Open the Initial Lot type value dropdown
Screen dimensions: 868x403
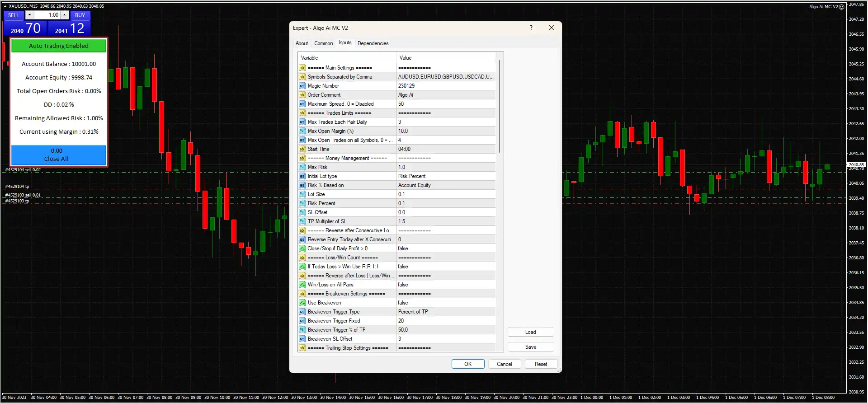pyautogui.click(x=445, y=176)
